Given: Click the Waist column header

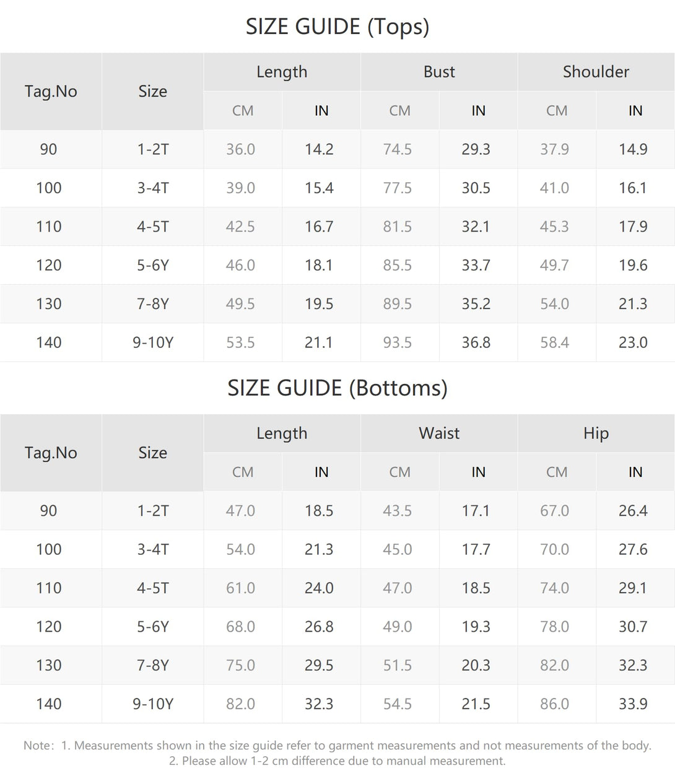Looking at the screenshot, I should pos(439,433).
